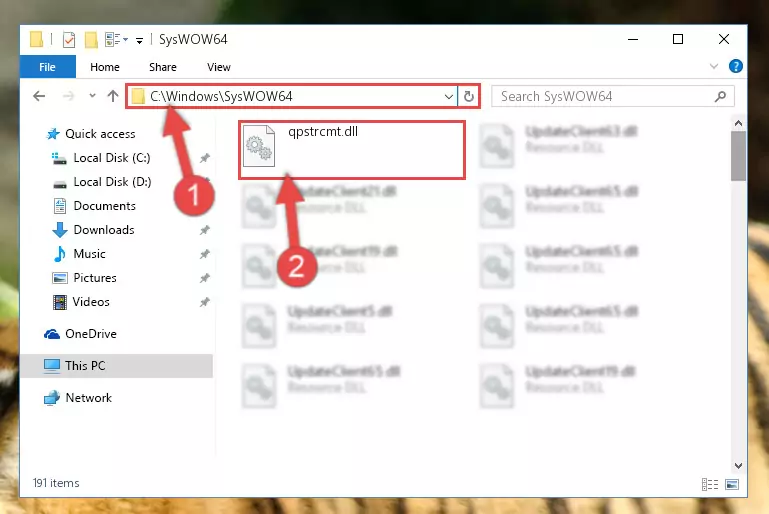Refresh the SysWOW64 folder
Image resolution: width=769 pixels, height=514 pixels.
tap(469, 96)
